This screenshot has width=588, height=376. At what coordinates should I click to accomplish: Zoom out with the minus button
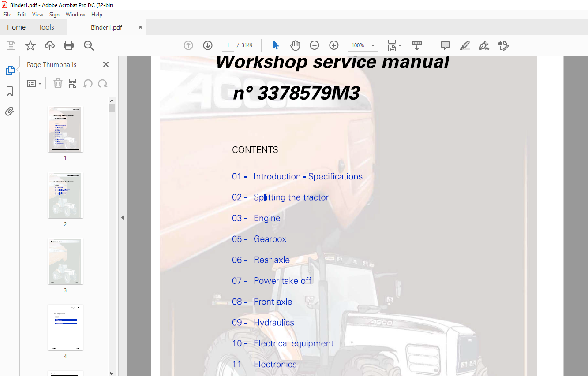click(x=315, y=45)
